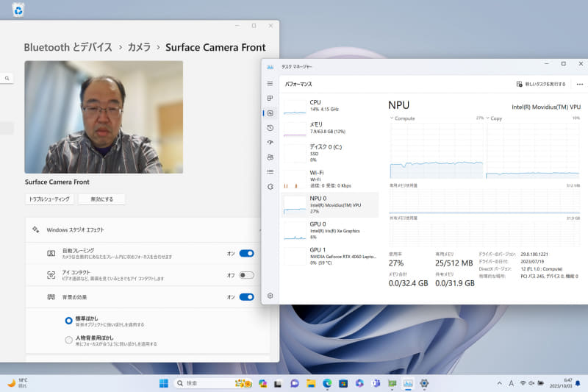Open Task View icon on taskbar
The width and height of the screenshot is (588, 392).
[x=278, y=383]
